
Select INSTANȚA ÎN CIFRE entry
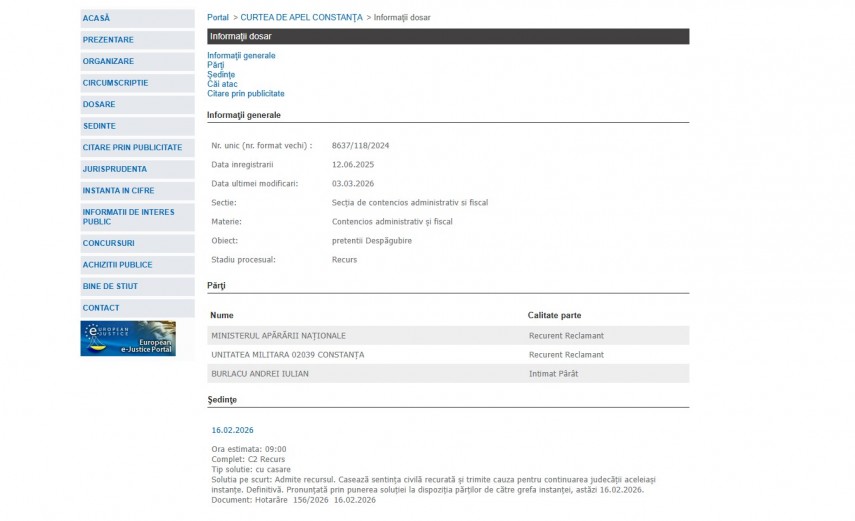click(x=118, y=190)
